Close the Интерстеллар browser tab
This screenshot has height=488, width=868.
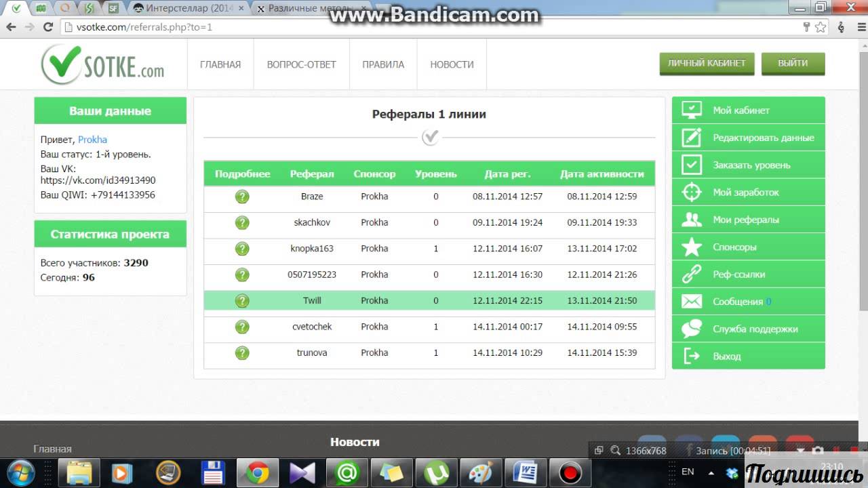click(x=241, y=8)
